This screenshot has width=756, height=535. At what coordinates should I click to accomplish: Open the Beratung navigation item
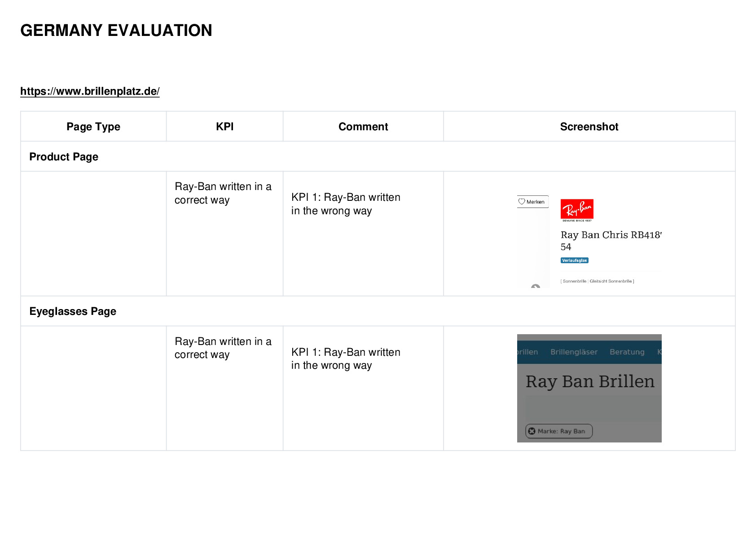point(627,352)
